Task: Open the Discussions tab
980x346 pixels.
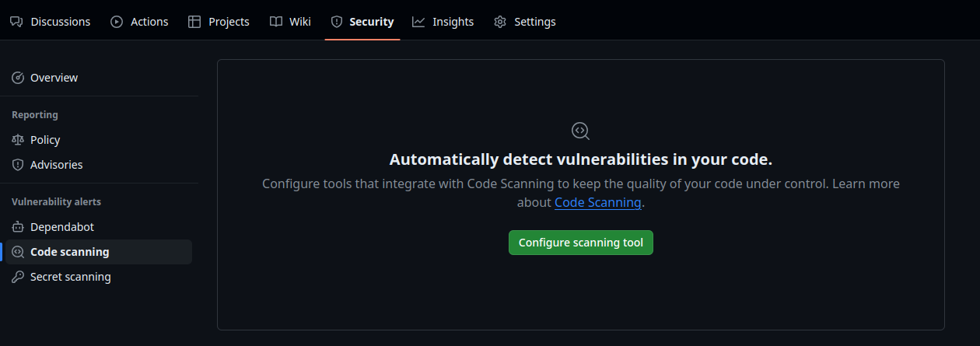Action: (x=51, y=22)
